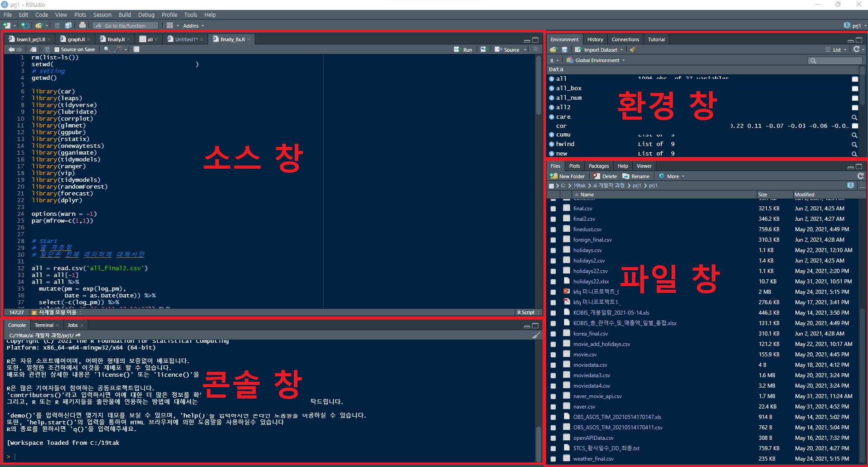
Task: Check the movie.csv file checkbox
Action: pyautogui.click(x=553, y=355)
